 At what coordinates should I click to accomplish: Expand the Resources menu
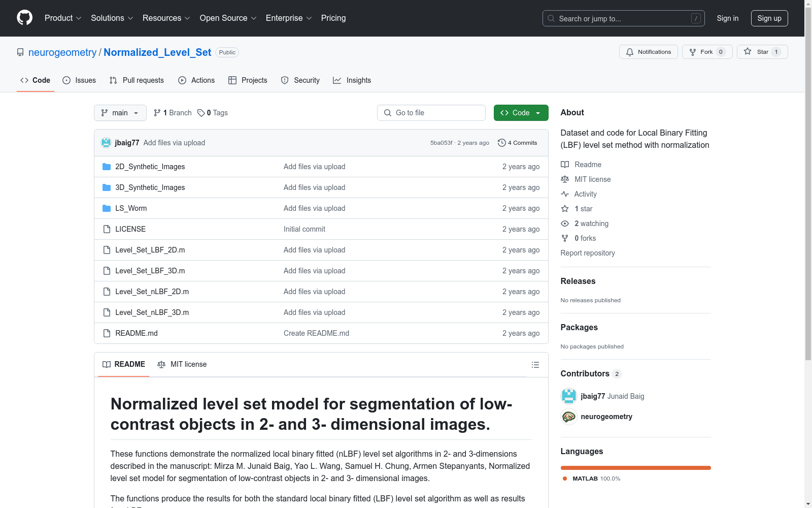tap(166, 18)
